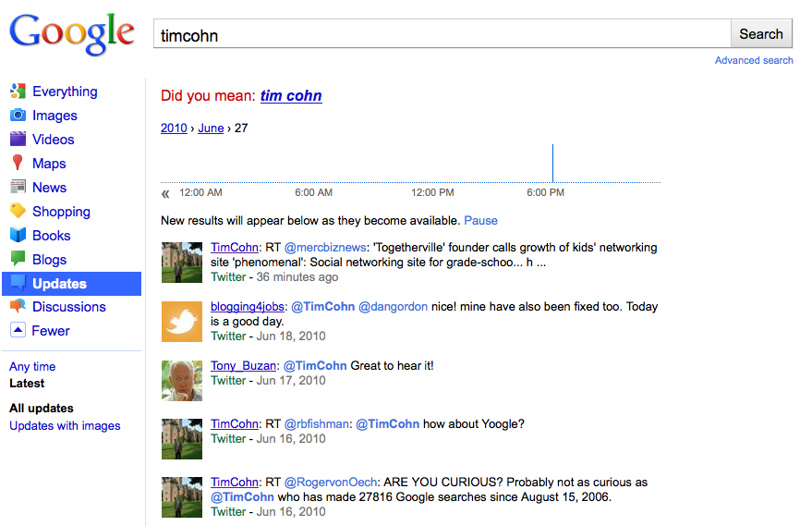Select the Updates category in sidebar

[x=59, y=284]
